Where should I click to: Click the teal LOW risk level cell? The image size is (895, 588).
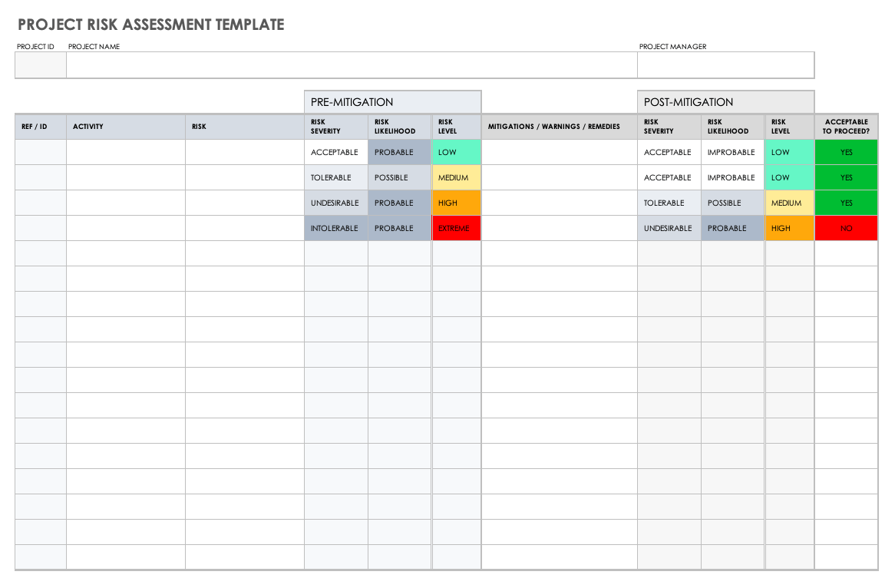(456, 152)
